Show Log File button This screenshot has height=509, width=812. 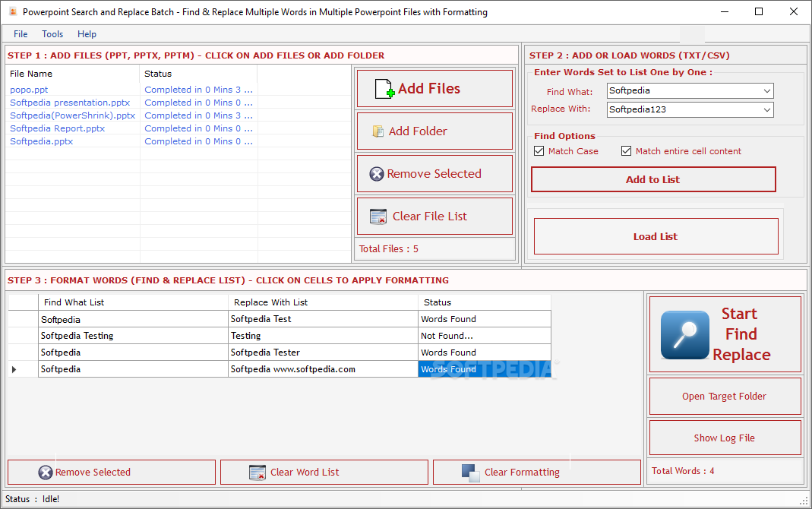click(725, 438)
